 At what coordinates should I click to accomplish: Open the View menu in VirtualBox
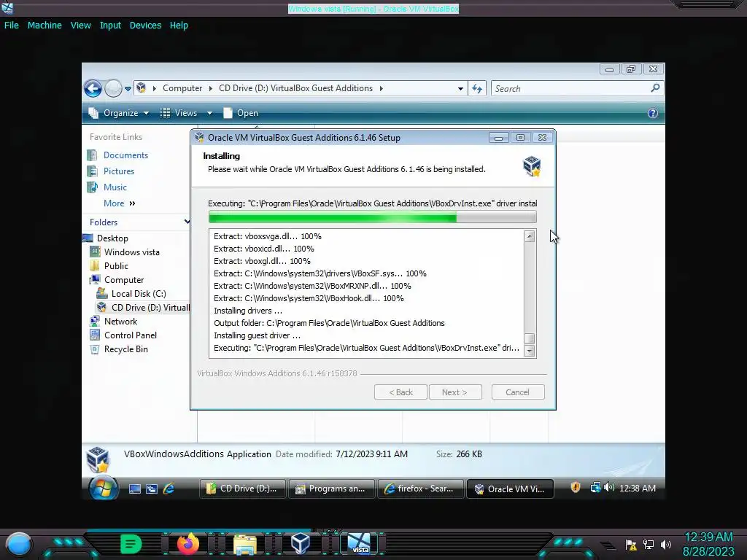point(80,26)
